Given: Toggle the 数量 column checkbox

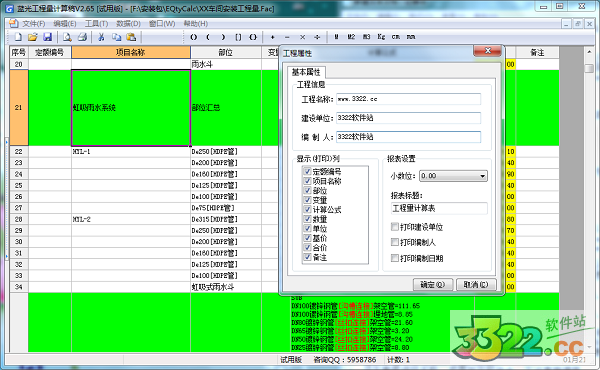Looking at the screenshot, I should coord(307,219).
